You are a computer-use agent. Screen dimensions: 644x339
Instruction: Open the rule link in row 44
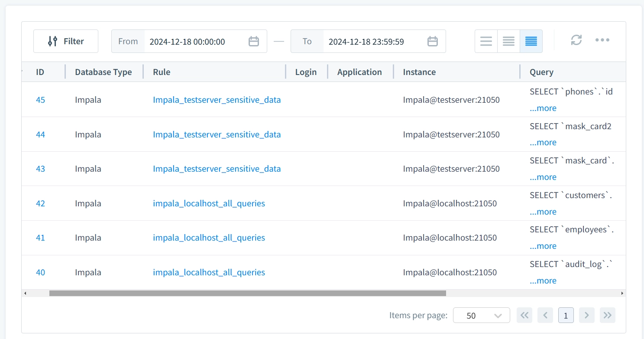pyautogui.click(x=217, y=134)
